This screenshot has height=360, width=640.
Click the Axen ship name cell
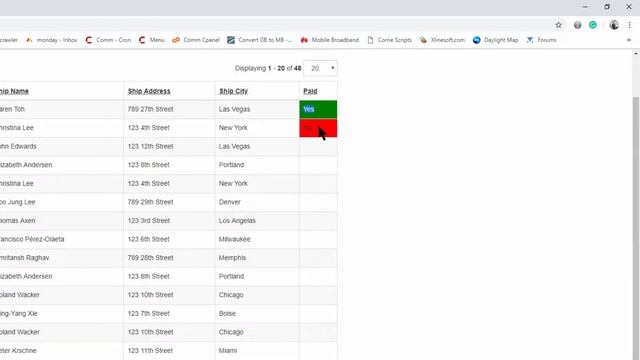click(x=61, y=221)
